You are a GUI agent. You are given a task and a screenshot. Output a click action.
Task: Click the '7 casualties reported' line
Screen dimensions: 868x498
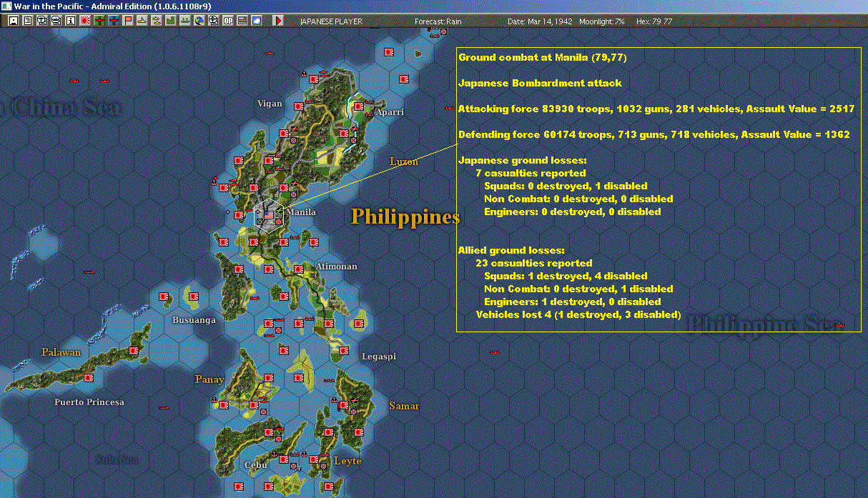point(531,173)
